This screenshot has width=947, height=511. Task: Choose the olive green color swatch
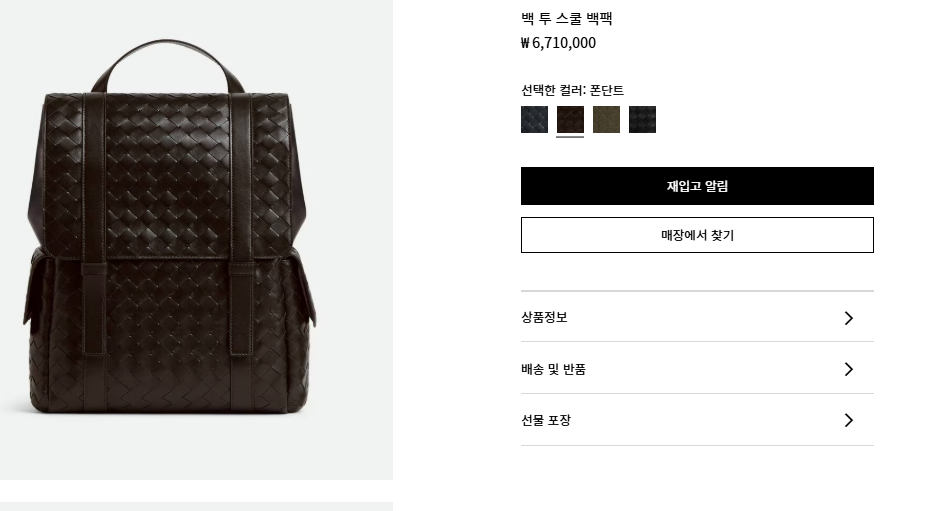click(x=606, y=120)
